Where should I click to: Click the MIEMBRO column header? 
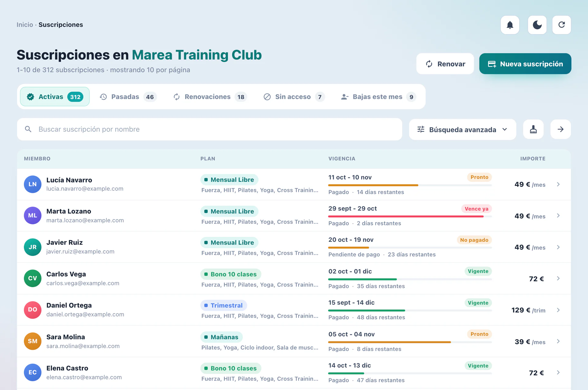(37, 159)
